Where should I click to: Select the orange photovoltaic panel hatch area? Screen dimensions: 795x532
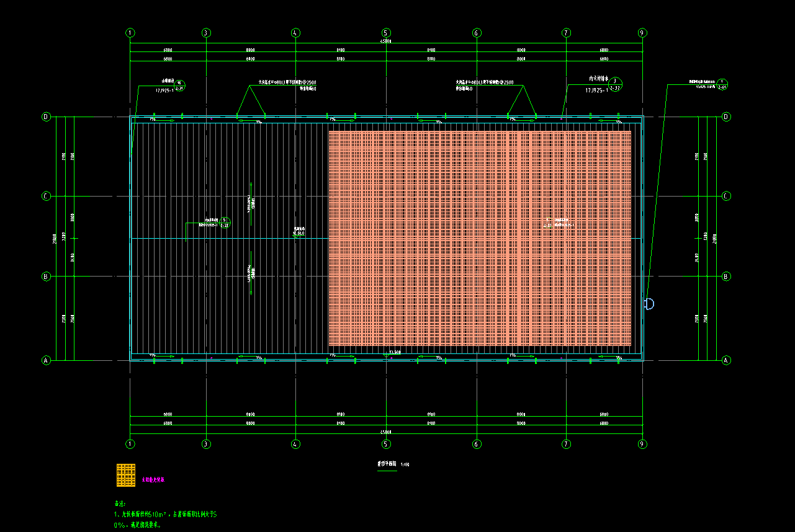(x=480, y=238)
